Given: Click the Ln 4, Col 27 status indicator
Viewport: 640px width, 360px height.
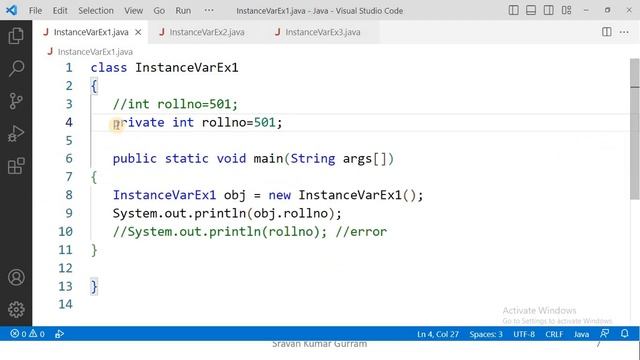Looking at the screenshot, I should 438,334.
